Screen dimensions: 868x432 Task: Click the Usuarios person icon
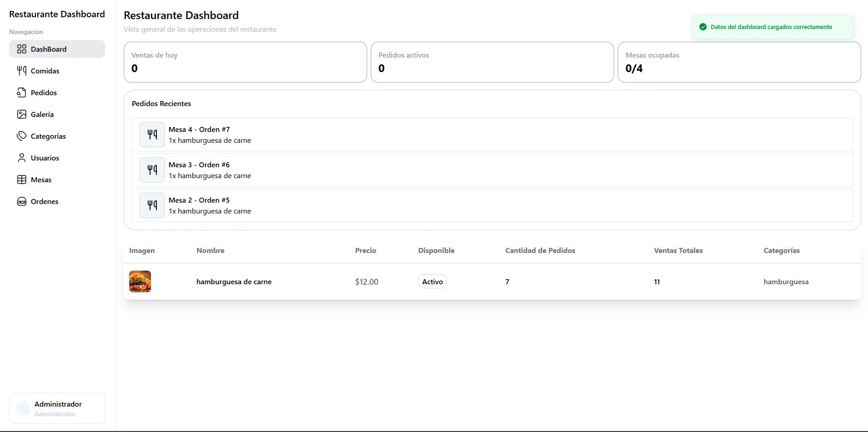click(x=22, y=158)
